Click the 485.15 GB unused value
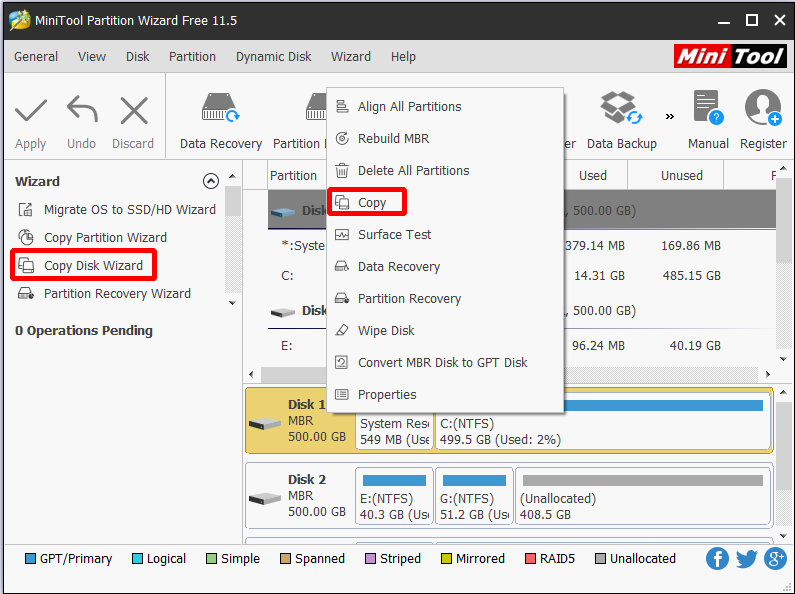The image size is (795, 594). click(691, 275)
